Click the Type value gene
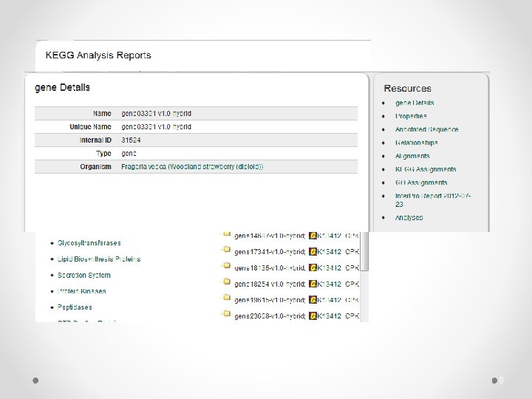Image resolution: width=532 pixels, height=399 pixels. point(129,154)
